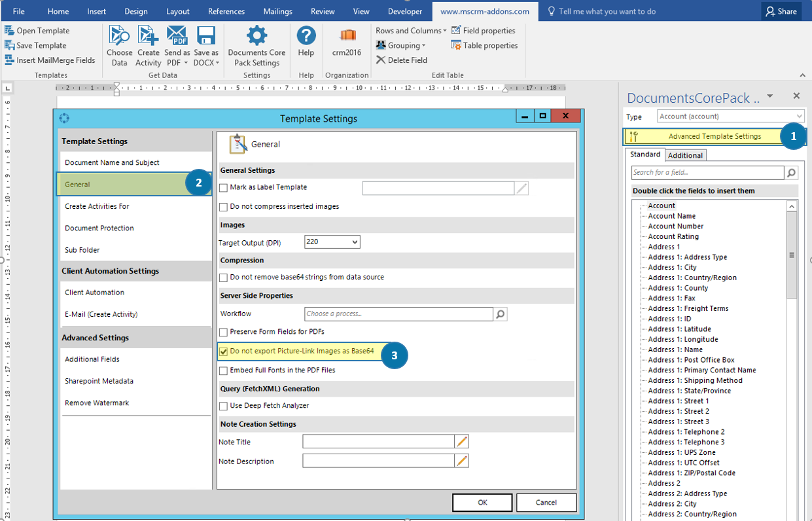This screenshot has width=812, height=521.
Task: Uncheck Do not export Picture-Link Images as Base64
Action: [x=224, y=351]
